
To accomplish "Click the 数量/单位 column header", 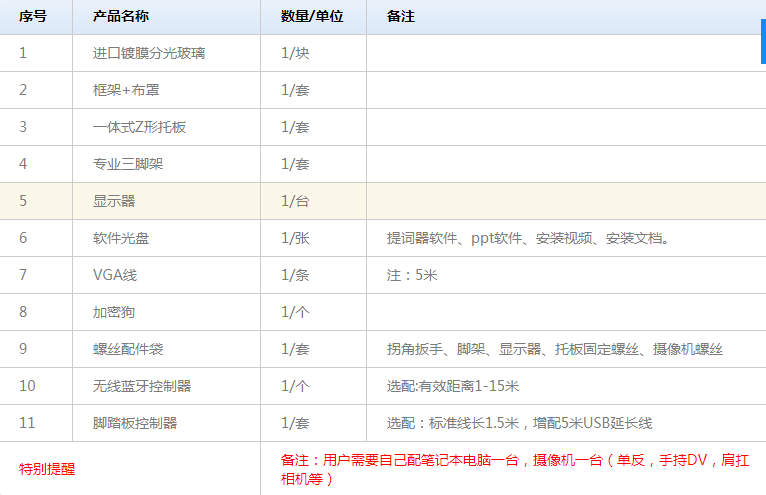I will [x=312, y=17].
